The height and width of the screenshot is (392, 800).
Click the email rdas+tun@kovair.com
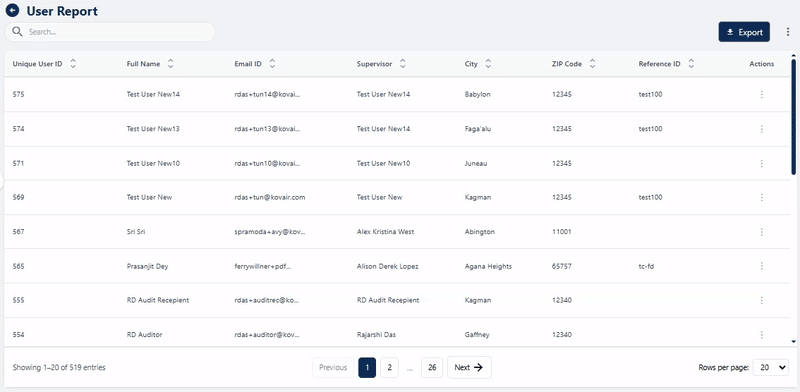tap(270, 197)
